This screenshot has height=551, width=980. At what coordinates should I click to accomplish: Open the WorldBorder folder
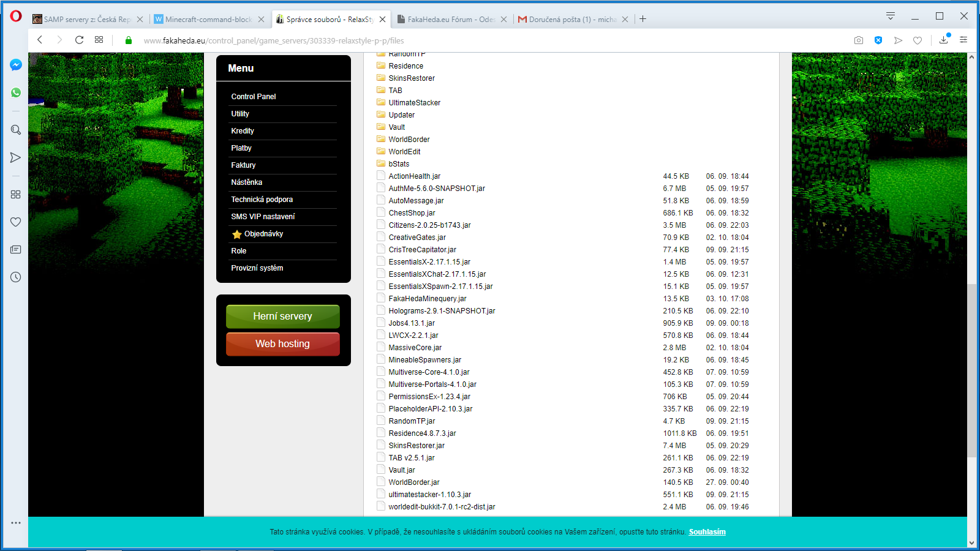[409, 140]
